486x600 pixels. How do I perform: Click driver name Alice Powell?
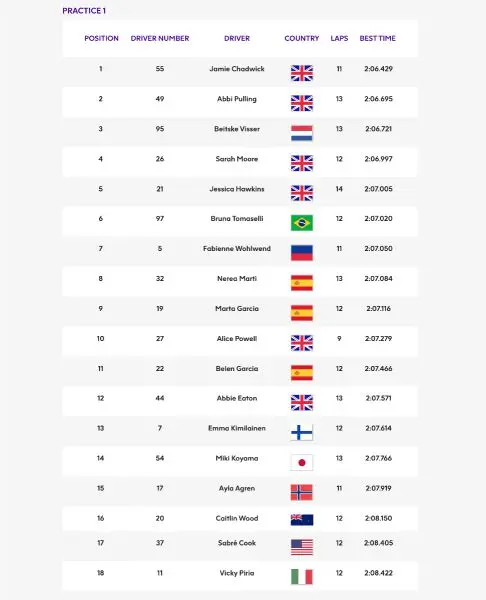point(237,339)
